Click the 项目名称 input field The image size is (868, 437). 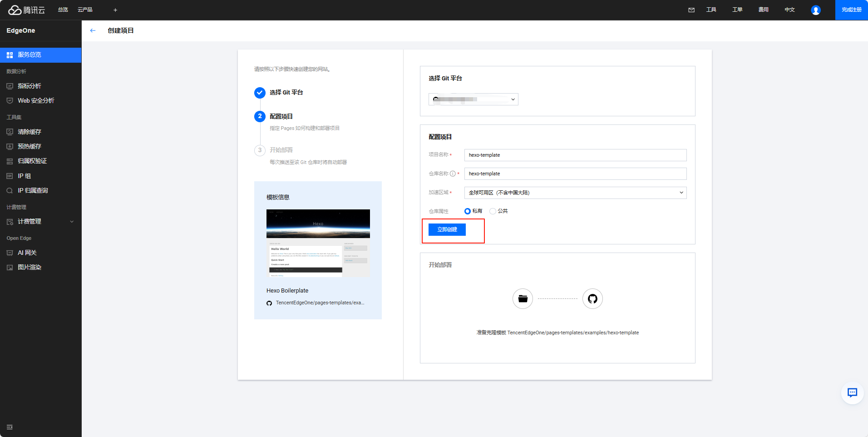[575, 155]
